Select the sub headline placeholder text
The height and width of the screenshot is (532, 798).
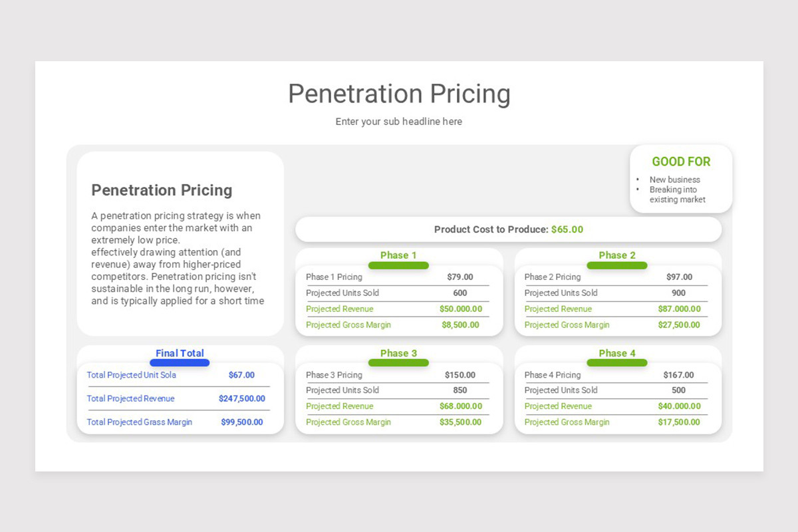tap(399, 122)
